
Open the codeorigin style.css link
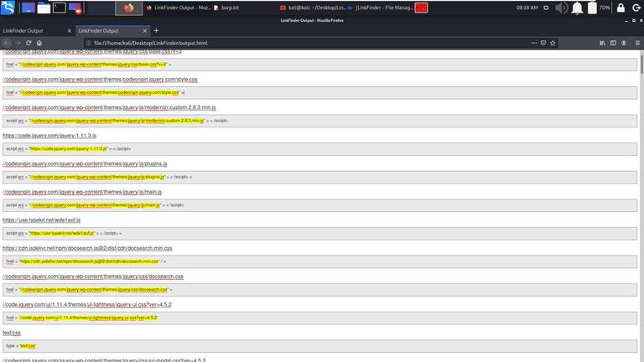point(100,80)
